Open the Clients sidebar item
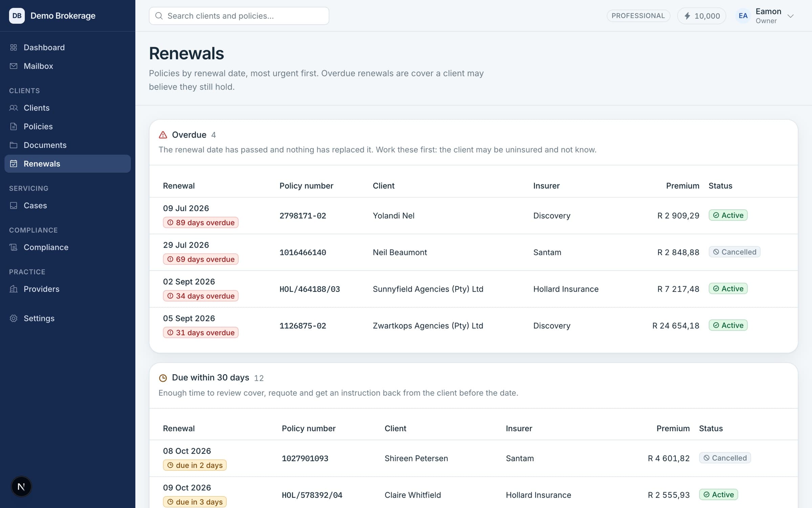812x508 pixels. 68,108
